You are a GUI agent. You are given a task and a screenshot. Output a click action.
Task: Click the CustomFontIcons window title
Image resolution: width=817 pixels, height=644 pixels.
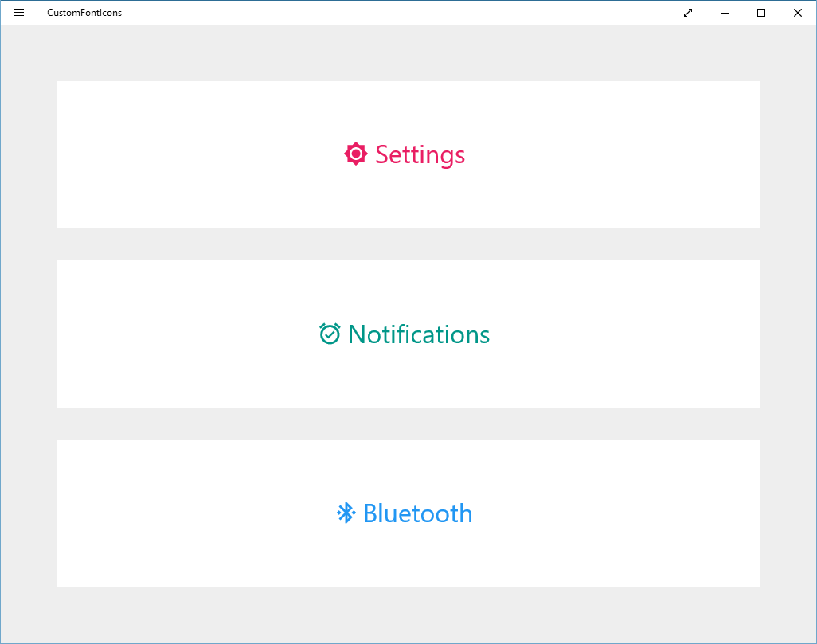(x=84, y=13)
